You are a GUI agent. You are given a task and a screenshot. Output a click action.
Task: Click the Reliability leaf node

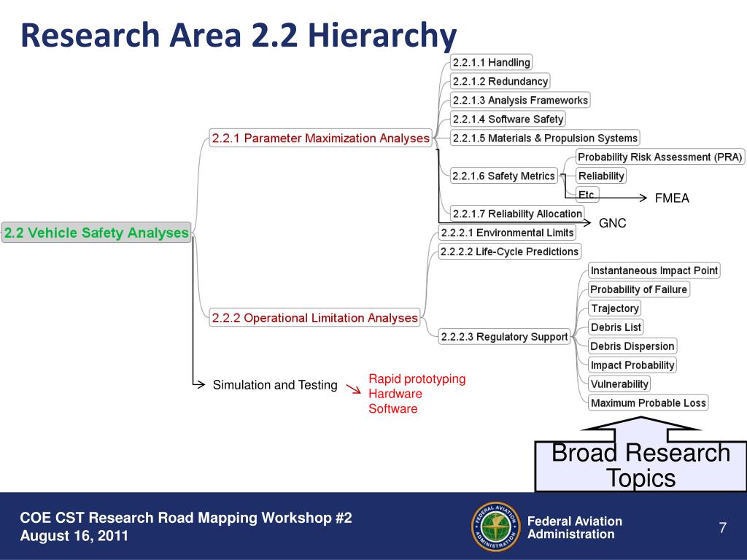pos(601,176)
